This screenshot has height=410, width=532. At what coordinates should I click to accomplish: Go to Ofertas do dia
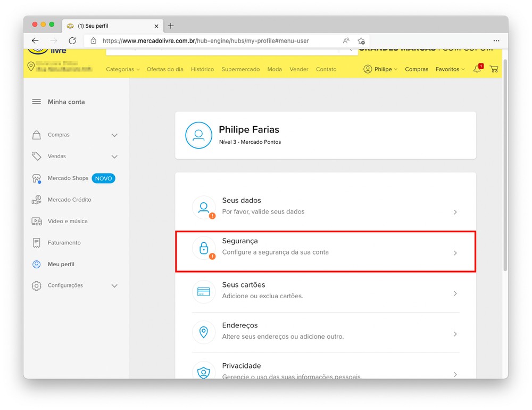pyautogui.click(x=165, y=69)
